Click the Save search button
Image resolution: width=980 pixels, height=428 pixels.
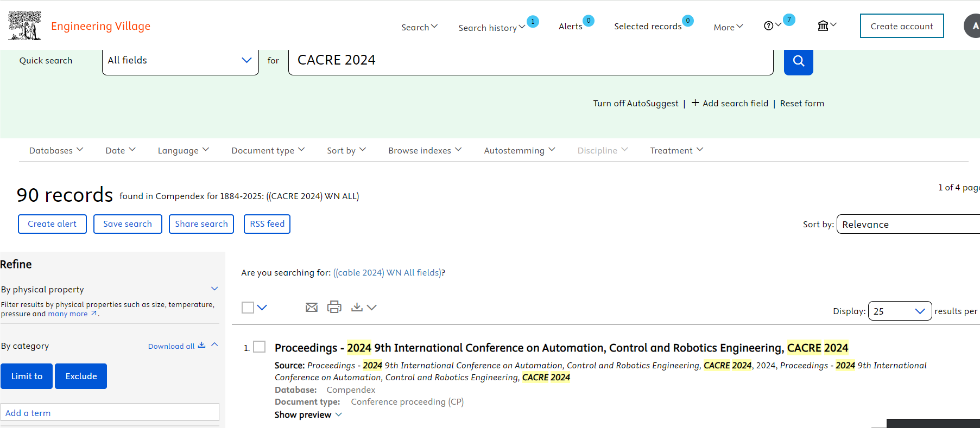point(128,224)
